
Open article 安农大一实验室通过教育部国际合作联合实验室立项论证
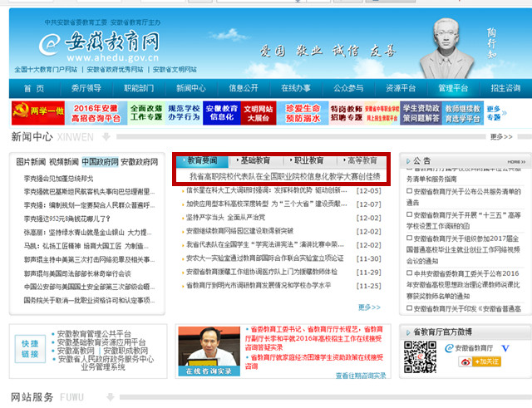[x=264, y=258]
